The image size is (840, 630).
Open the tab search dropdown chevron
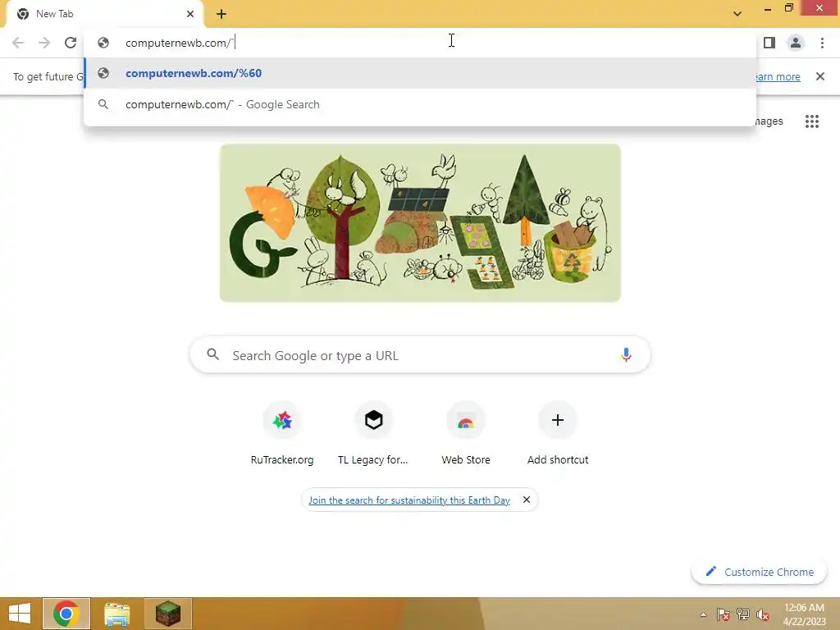click(737, 14)
